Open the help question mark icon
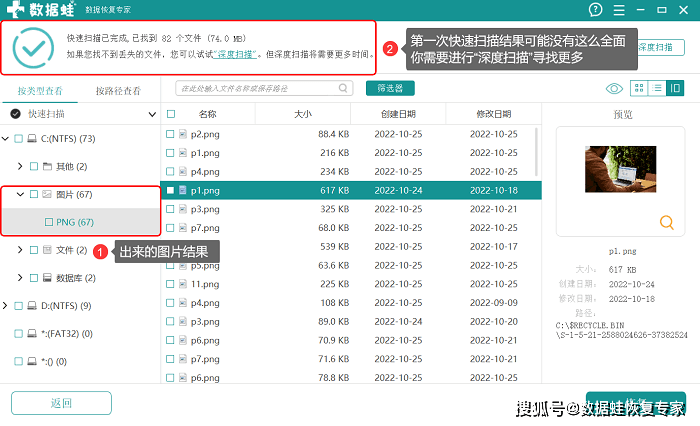 pyautogui.click(x=595, y=9)
